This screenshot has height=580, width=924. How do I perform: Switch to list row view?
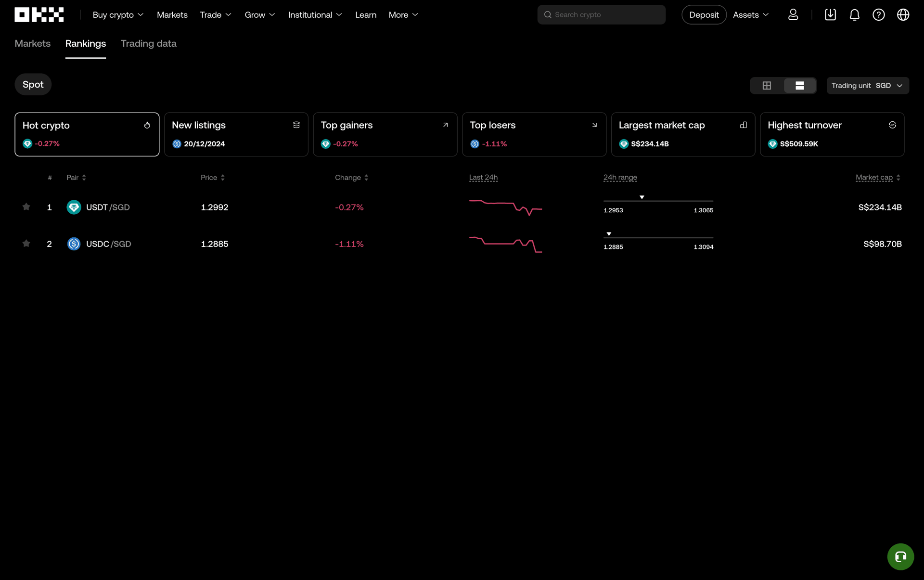799,86
